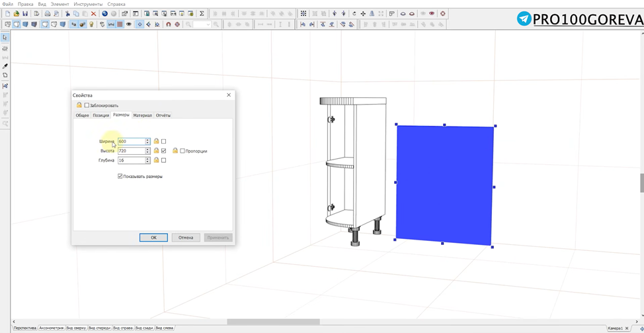This screenshot has width=644, height=333.
Task: Click the Применить button
Action: pyautogui.click(x=218, y=238)
